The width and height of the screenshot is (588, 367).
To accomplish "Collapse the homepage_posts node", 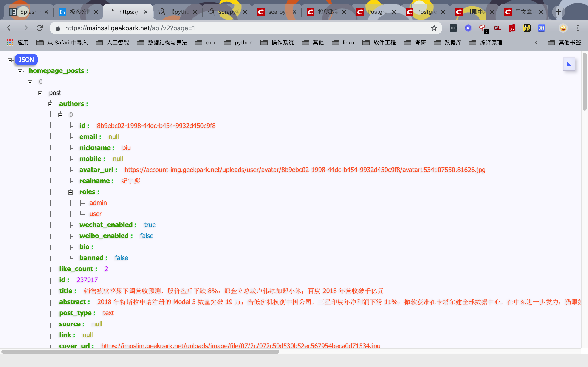I will [x=20, y=71].
